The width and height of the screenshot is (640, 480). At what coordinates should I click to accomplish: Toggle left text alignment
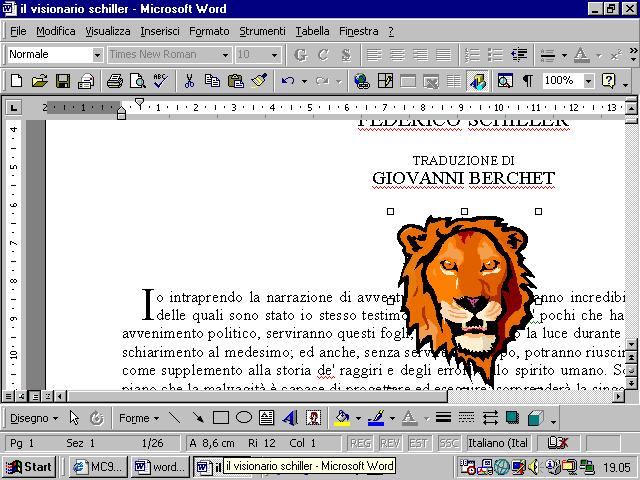pyautogui.click(x=374, y=55)
